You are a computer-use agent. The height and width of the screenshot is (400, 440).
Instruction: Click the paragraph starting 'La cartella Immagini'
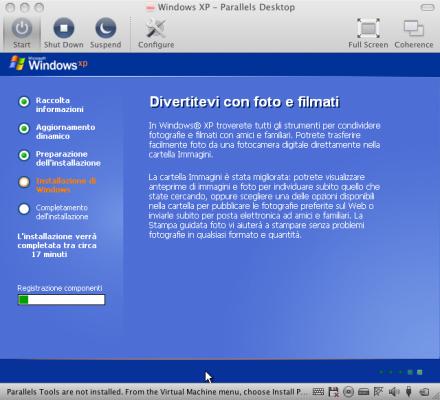pyautogui.click(x=264, y=206)
